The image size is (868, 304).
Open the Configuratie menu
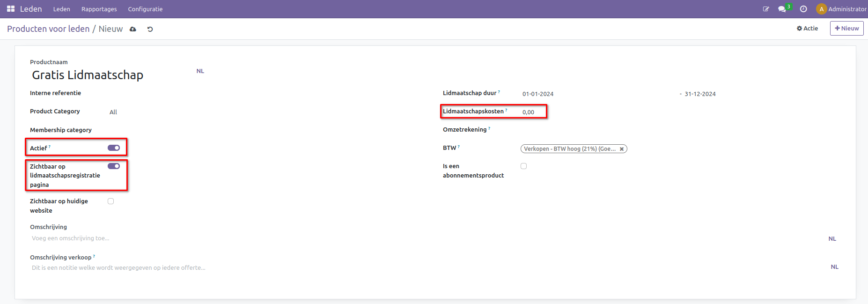145,9
